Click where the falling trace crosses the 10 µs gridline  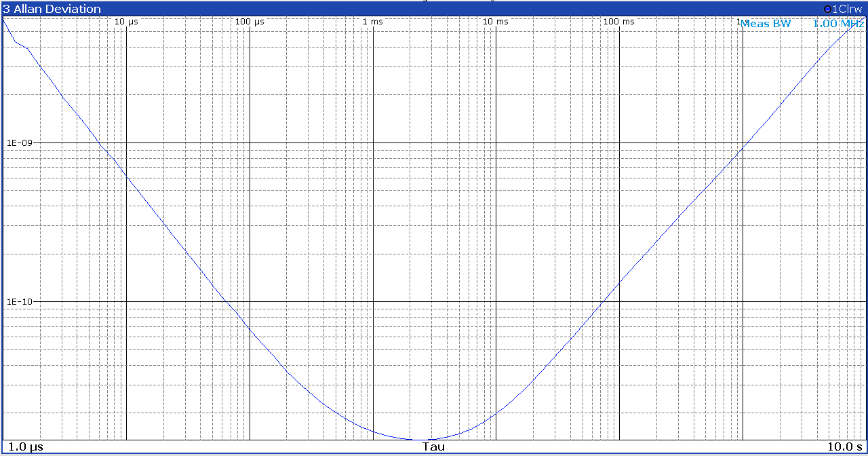(126, 176)
